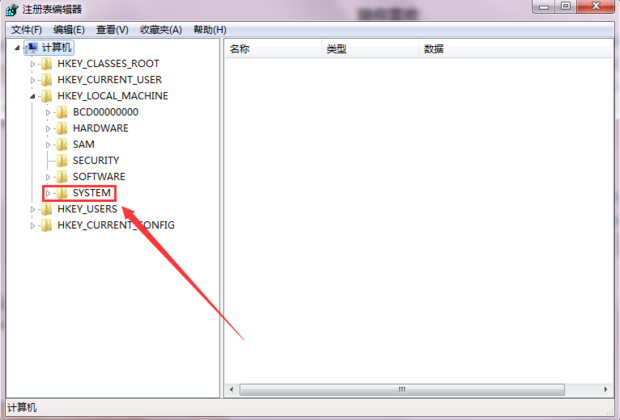Screen dimensions: 620x420
Task: Open the 收藏夹(A) menu
Action: [161, 30]
